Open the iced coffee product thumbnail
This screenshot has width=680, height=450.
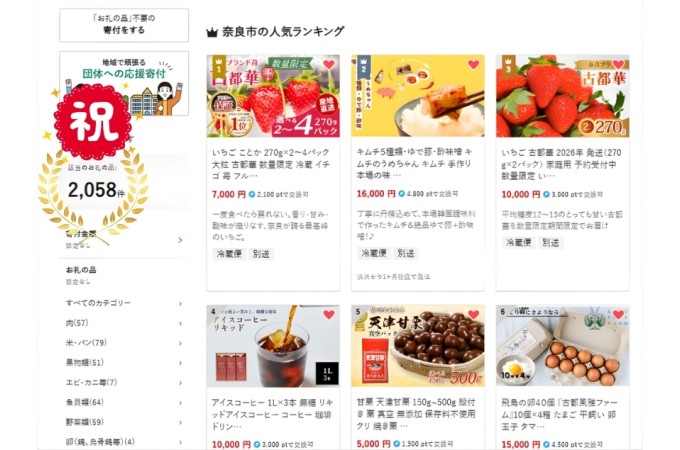273,346
